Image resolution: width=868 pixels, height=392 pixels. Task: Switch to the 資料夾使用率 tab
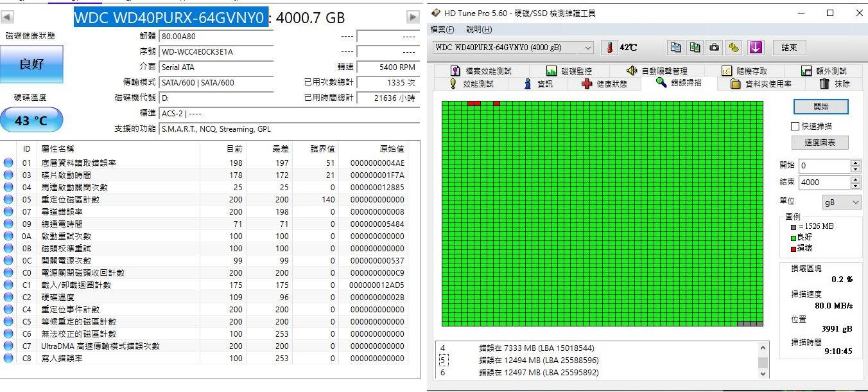click(761, 84)
